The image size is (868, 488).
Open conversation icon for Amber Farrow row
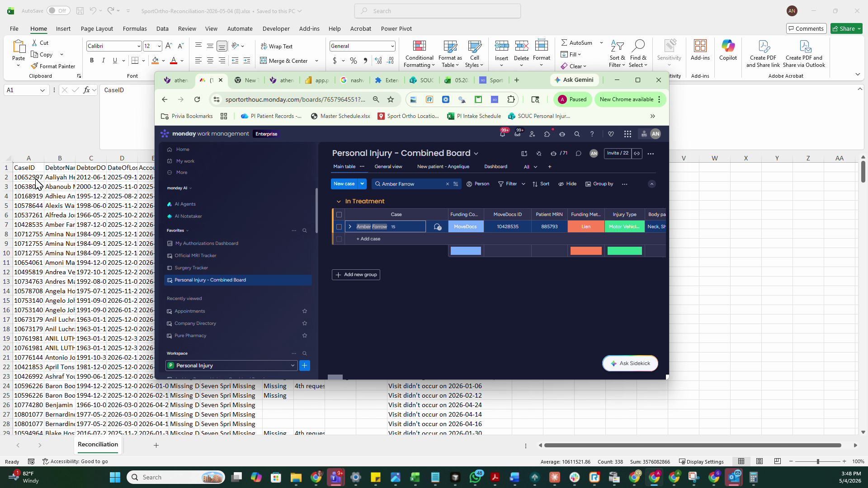click(x=437, y=227)
